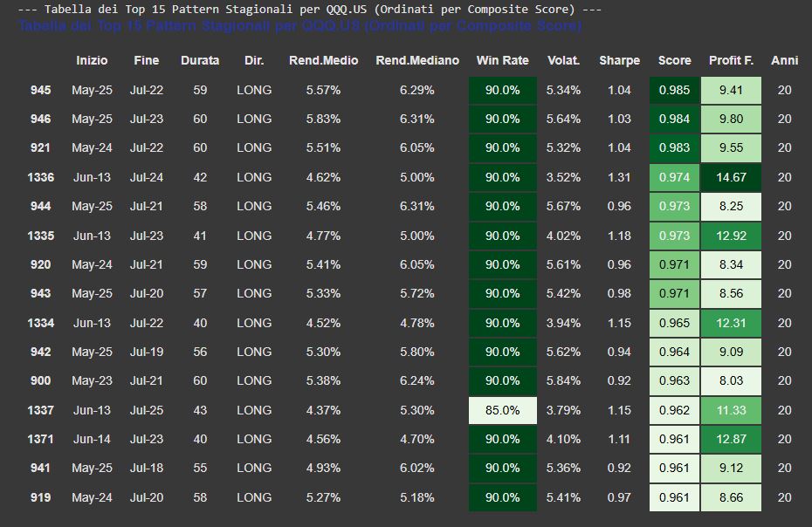This screenshot has height=527, width=812.
Task: Click the Anni value in row 945
Action: point(785,90)
